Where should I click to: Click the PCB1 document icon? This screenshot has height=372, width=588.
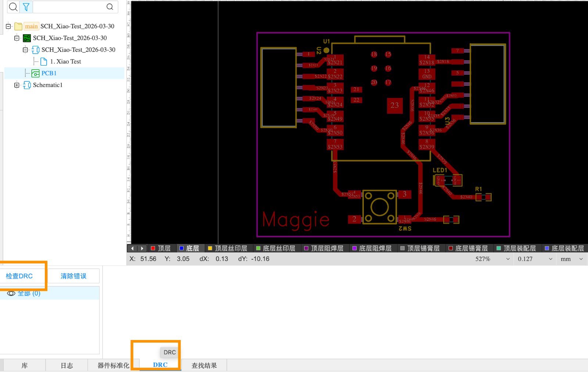coord(35,73)
